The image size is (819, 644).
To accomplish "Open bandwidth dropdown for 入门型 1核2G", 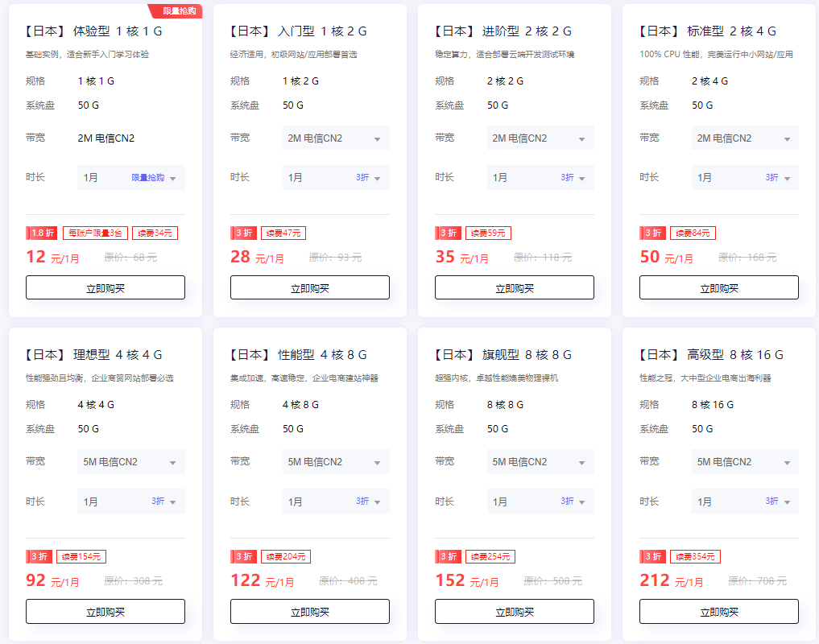I will click(336, 138).
